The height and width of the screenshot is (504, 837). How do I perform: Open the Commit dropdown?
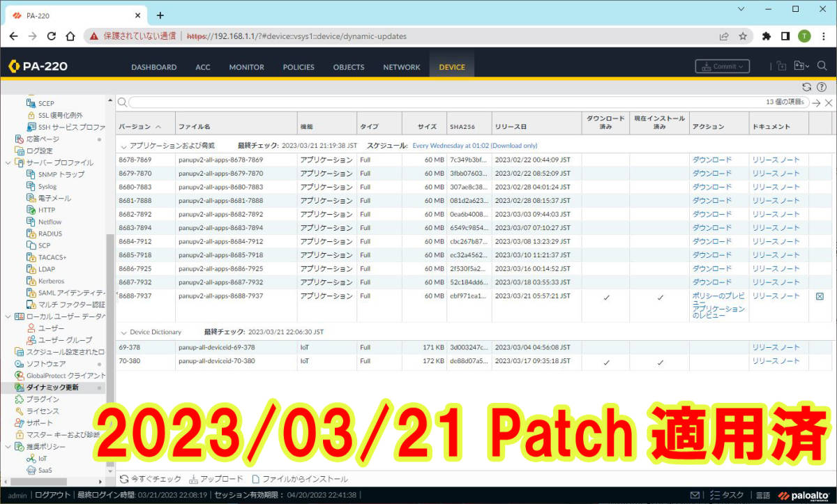722,66
